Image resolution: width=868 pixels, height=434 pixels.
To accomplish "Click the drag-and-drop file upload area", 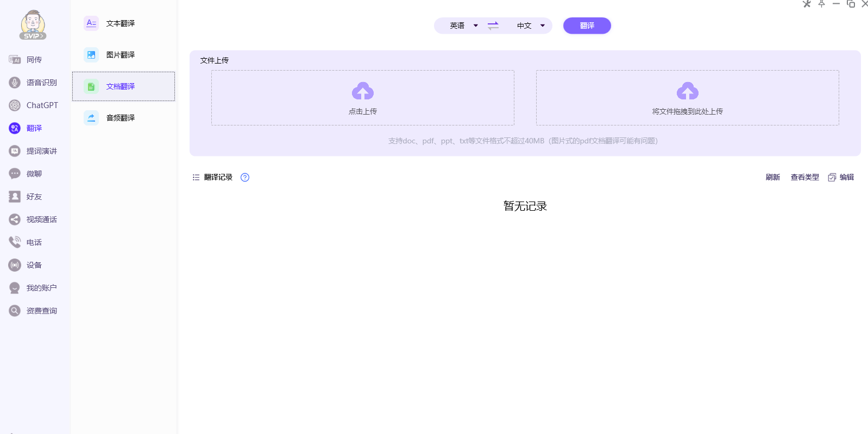I will coord(687,98).
